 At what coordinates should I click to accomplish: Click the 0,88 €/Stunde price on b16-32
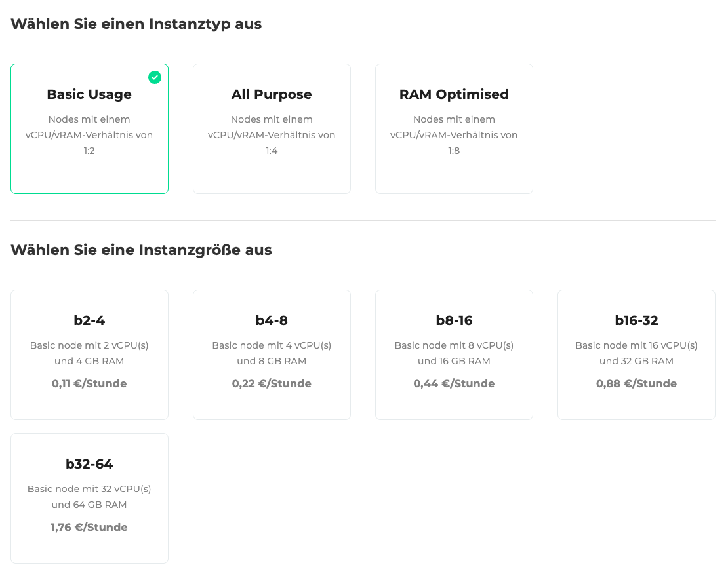636,383
